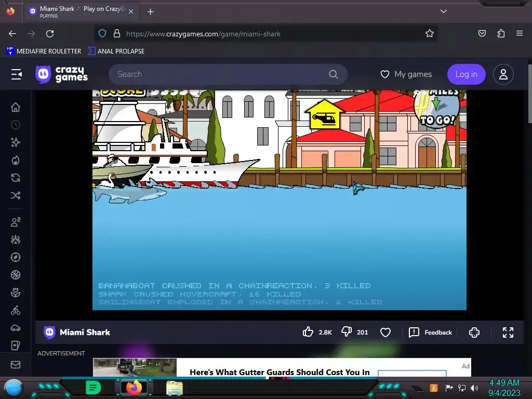Open Action category icon in sidebar
532x399 pixels.
[x=16, y=240]
